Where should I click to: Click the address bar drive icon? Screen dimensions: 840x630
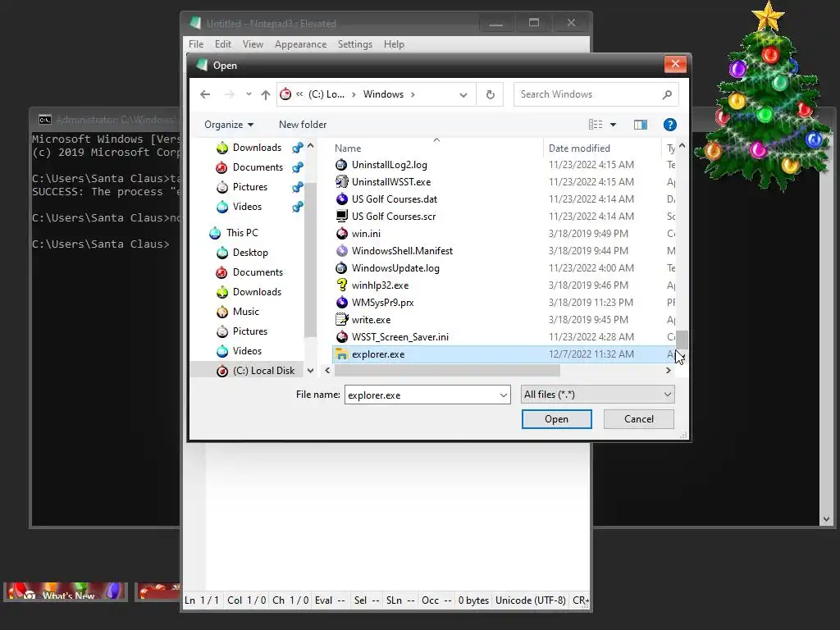[285, 94]
